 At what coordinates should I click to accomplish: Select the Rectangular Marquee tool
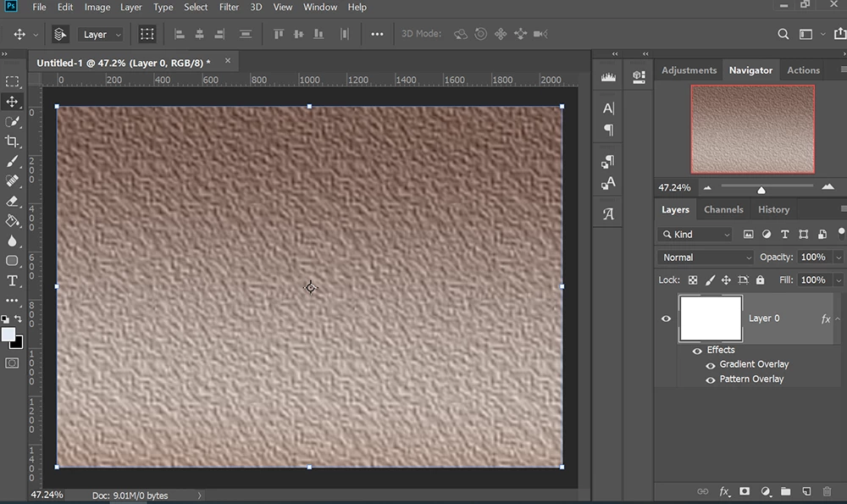[x=12, y=81]
